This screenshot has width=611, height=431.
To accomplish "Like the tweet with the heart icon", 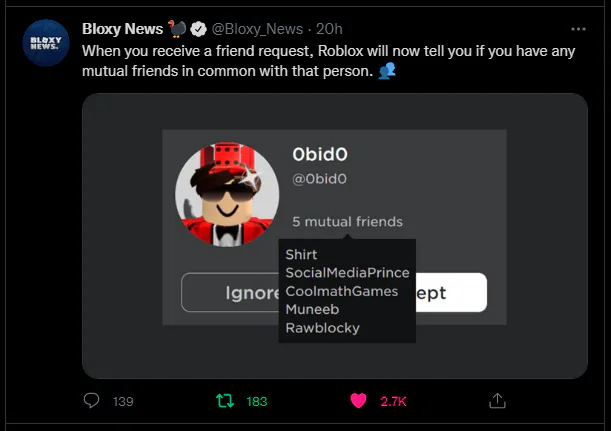I will (x=357, y=401).
